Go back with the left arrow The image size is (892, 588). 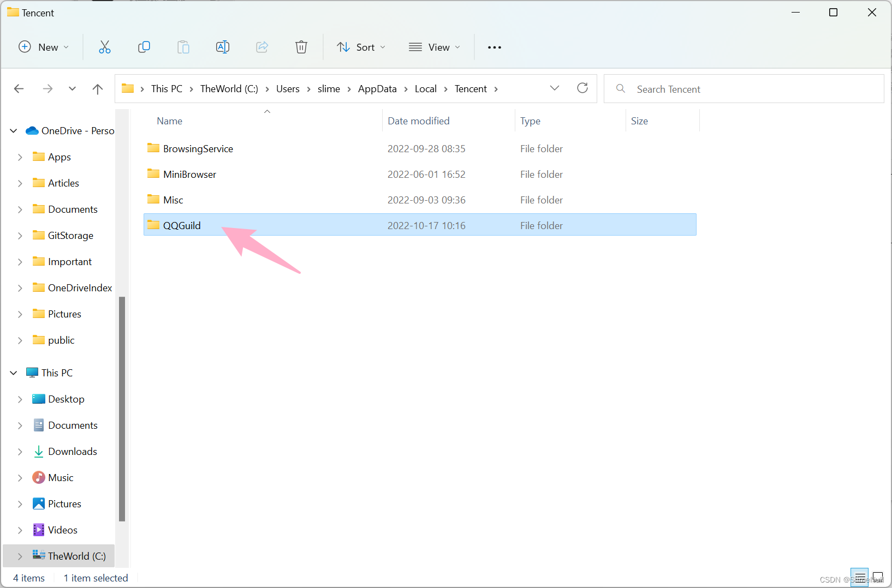pyautogui.click(x=19, y=88)
